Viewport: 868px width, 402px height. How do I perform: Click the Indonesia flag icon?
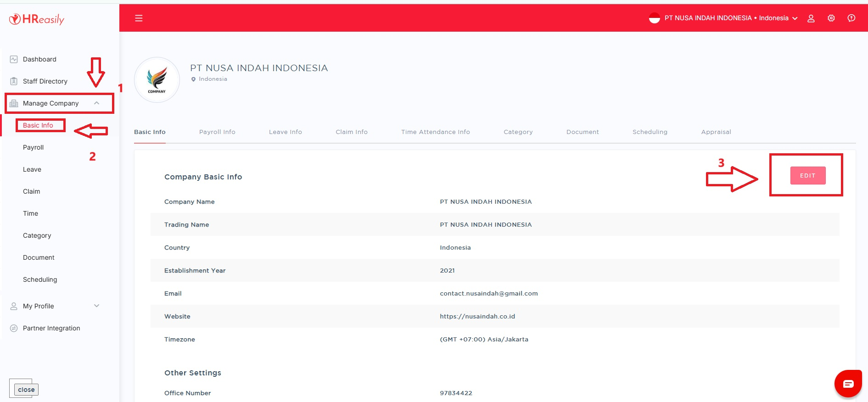pos(655,18)
